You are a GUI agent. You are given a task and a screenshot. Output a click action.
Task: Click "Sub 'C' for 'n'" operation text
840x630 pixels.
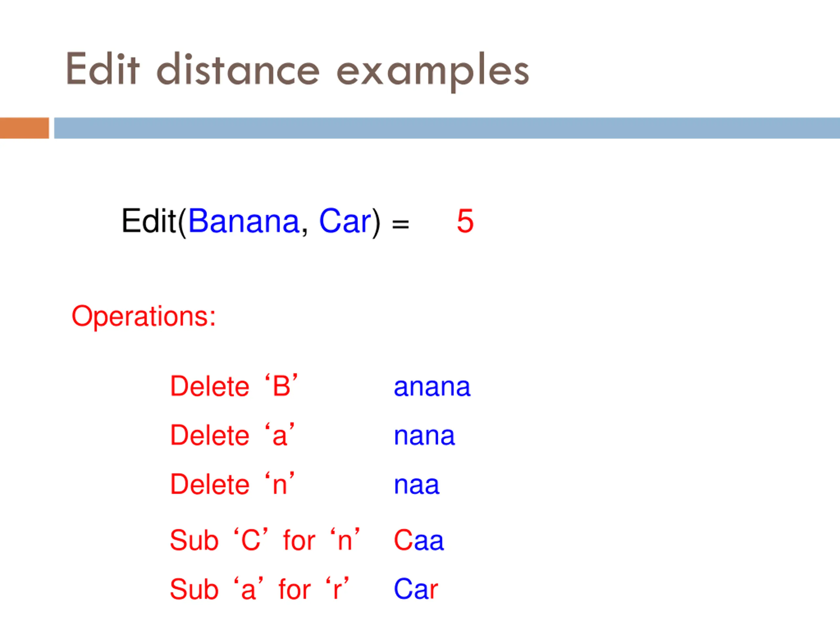tap(265, 540)
